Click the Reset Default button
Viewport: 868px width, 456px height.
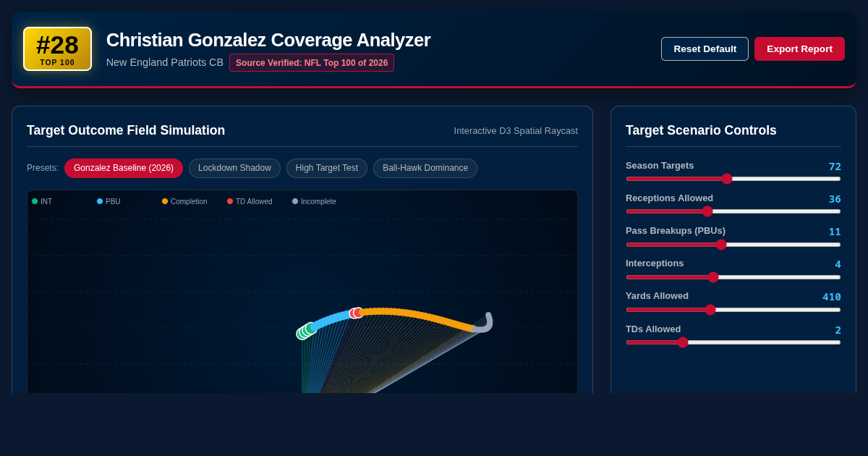[705, 48]
